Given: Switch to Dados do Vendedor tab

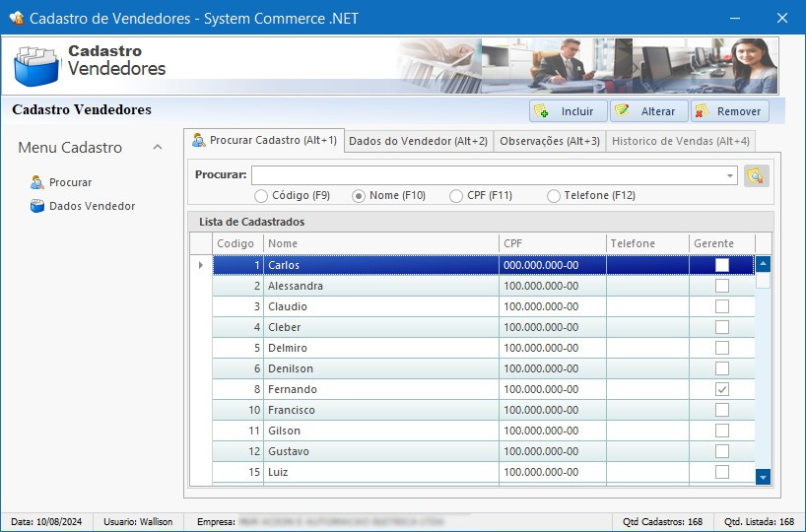Looking at the screenshot, I should click(x=418, y=141).
